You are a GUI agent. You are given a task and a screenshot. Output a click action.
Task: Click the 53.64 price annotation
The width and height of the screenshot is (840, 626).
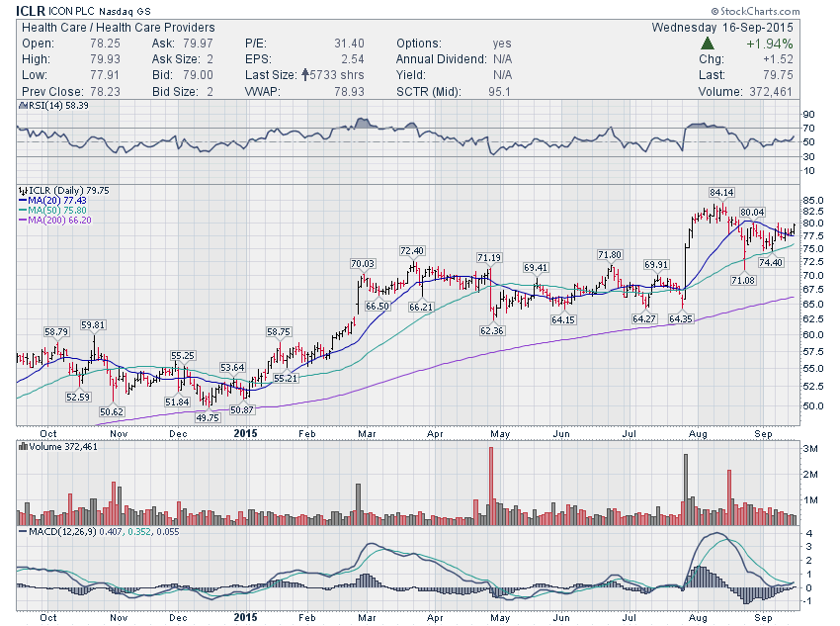pos(232,368)
